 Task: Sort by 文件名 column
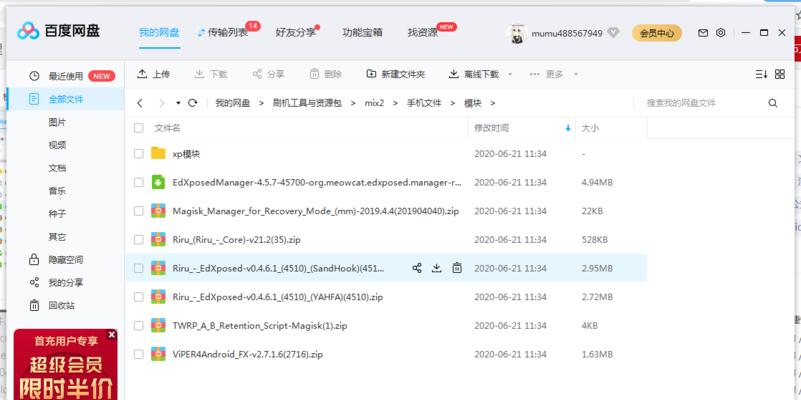168,128
